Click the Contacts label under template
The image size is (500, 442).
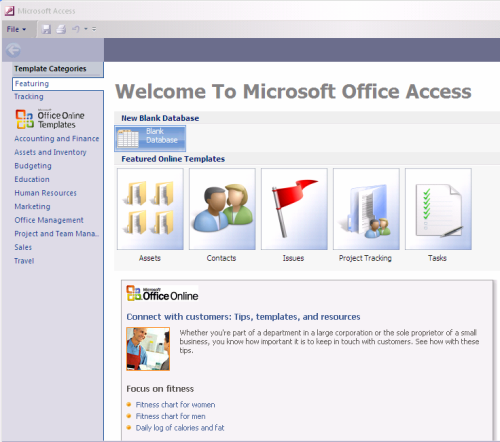click(221, 258)
